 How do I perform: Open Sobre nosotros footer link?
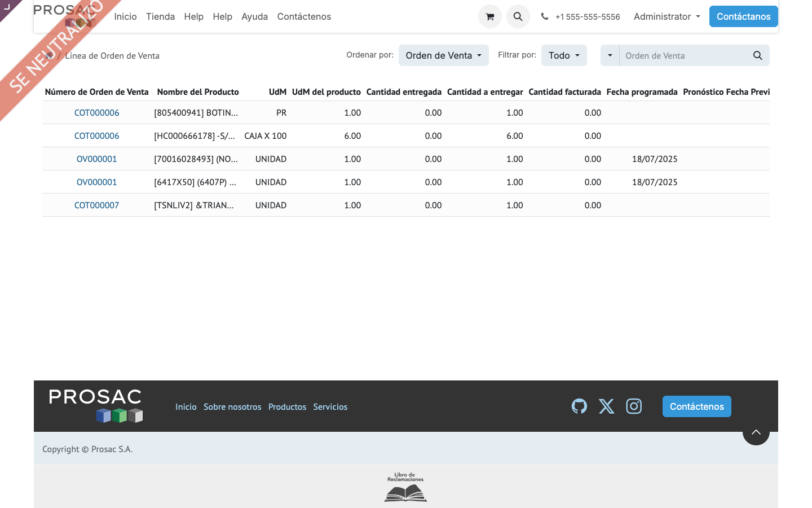coord(232,406)
